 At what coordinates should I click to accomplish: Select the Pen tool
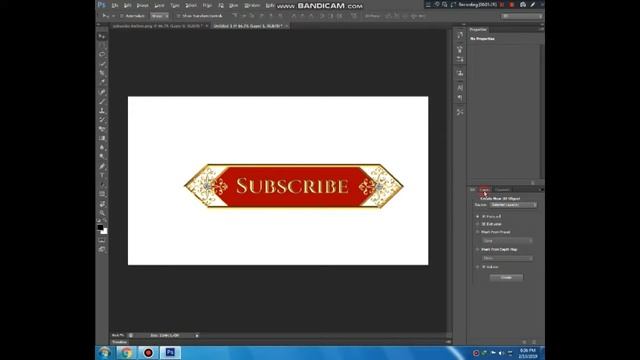102,167
